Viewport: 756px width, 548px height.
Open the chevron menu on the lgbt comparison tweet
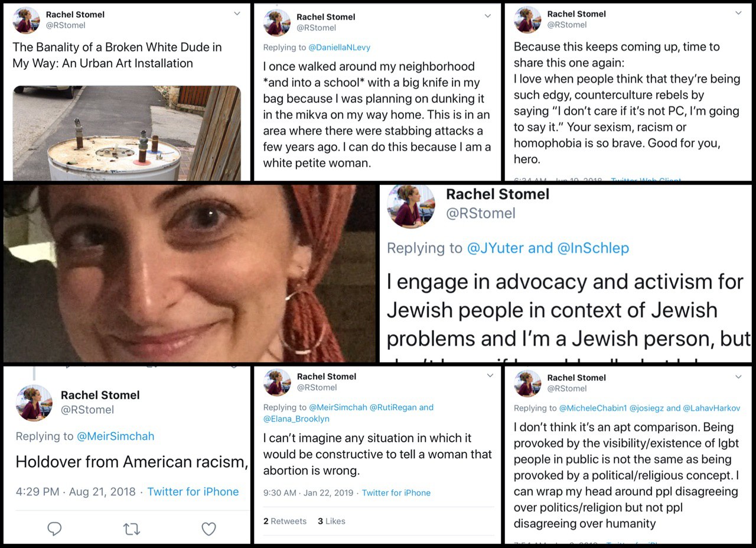(x=738, y=377)
